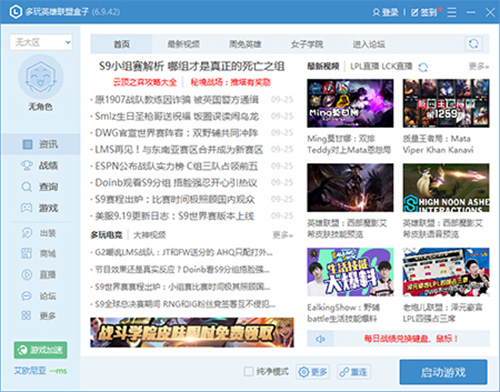Screen dimensions: 500x392
Task: Open news DWG官宣世界赛阵容
Action: coord(176,133)
